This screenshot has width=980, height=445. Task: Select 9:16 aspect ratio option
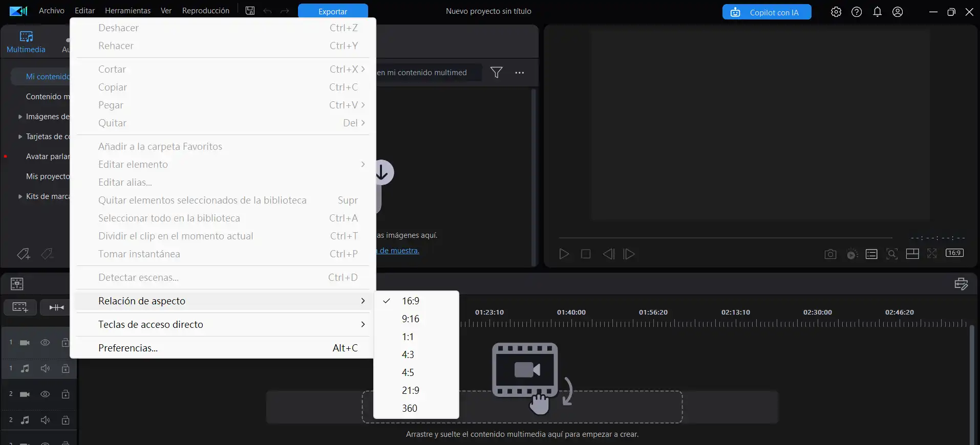pyautogui.click(x=411, y=319)
